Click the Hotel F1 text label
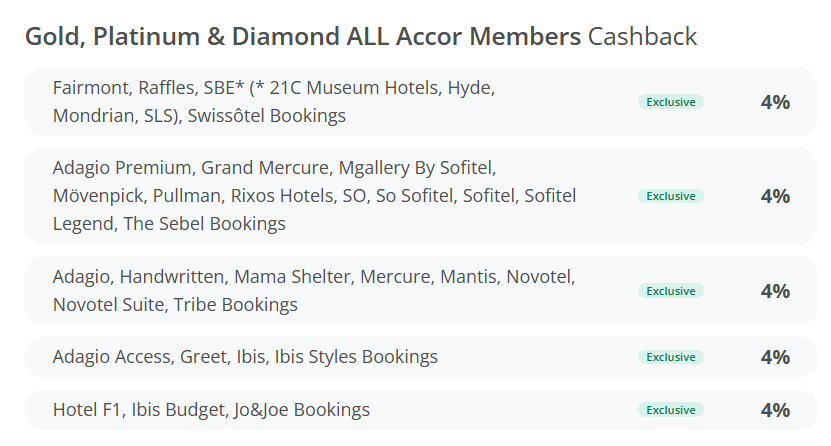The height and width of the screenshot is (446, 831). 87,410
